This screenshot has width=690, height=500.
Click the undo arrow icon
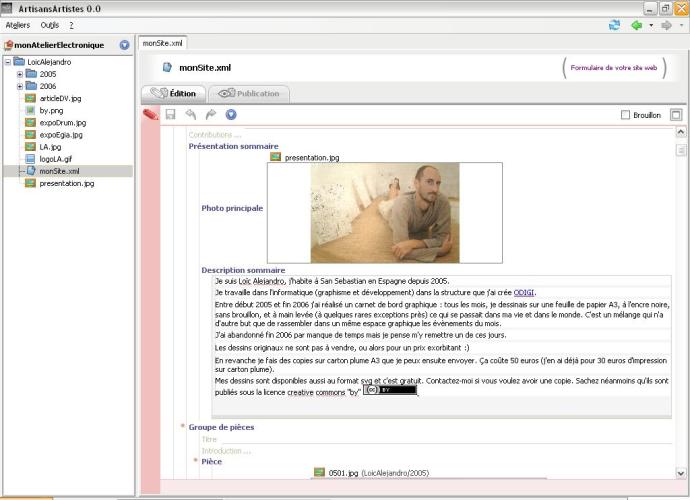click(x=191, y=115)
